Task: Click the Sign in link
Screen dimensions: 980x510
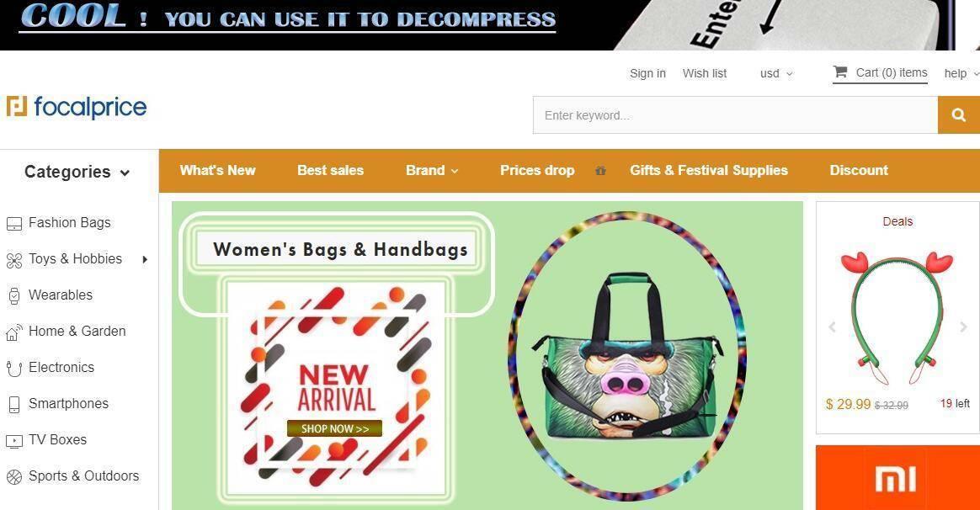Action: (647, 73)
